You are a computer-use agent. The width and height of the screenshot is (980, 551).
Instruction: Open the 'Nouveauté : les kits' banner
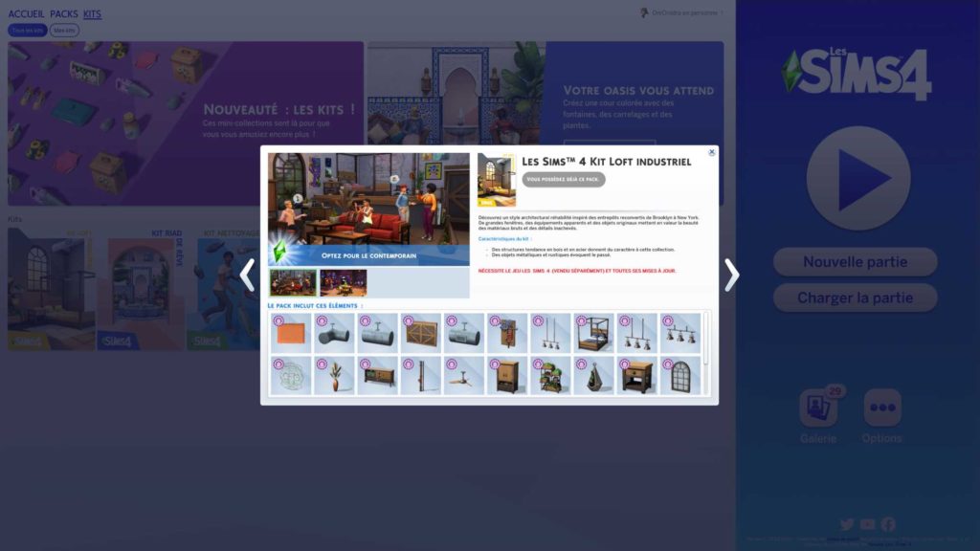coord(185,123)
